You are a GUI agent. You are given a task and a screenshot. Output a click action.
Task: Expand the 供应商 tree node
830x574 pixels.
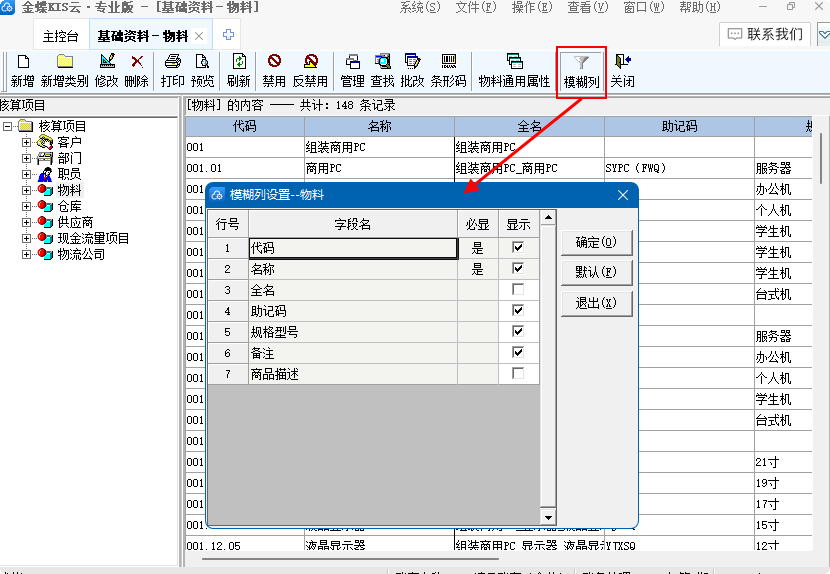(x=26, y=222)
